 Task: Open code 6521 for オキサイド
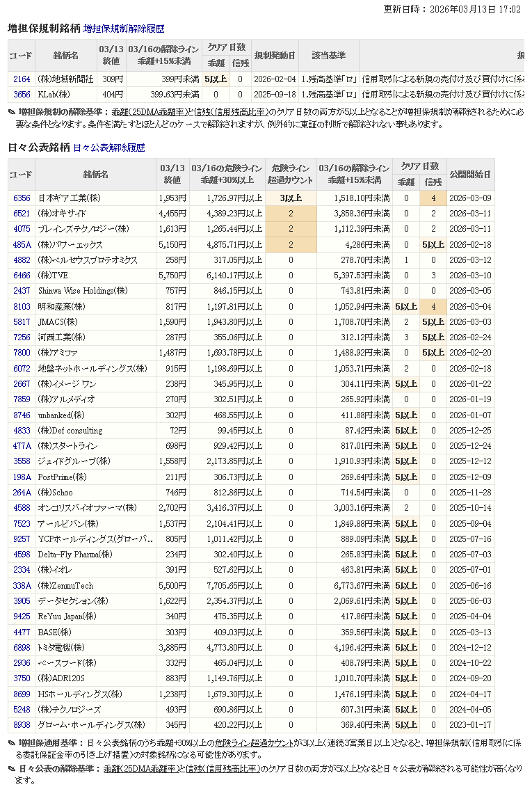tap(22, 214)
